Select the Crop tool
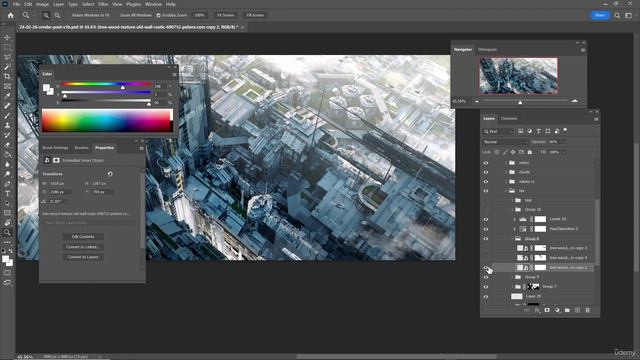The width and height of the screenshot is (640, 360). tap(7, 77)
